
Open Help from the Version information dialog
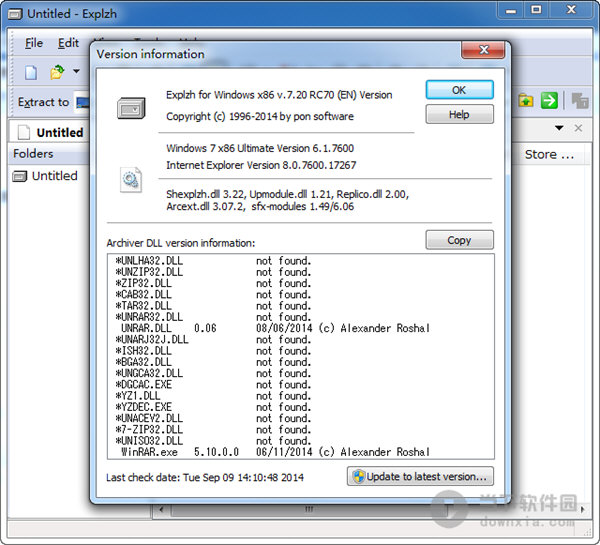pyautogui.click(x=460, y=114)
